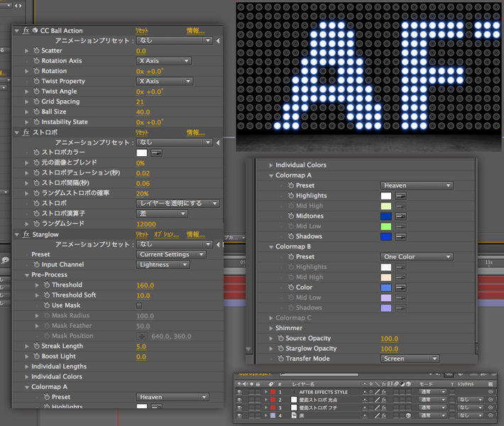Open the Input Channel Lightness dropdown
This screenshot has width=504, height=426.
[x=163, y=265]
